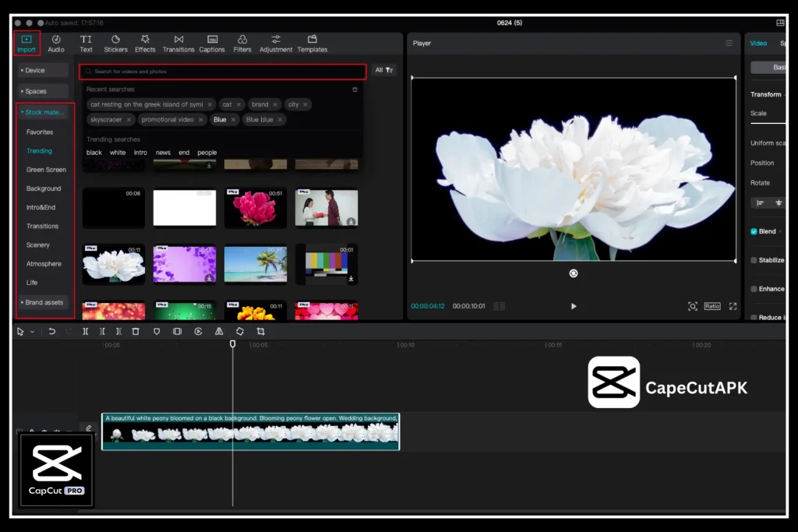Open the Transitions tab
798x532 pixels.
(x=178, y=44)
